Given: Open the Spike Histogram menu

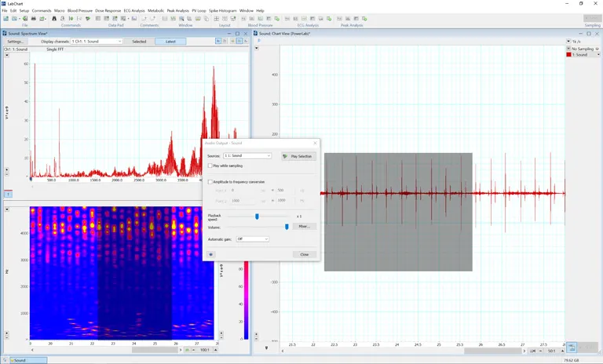Looking at the screenshot, I should point(221,10).
